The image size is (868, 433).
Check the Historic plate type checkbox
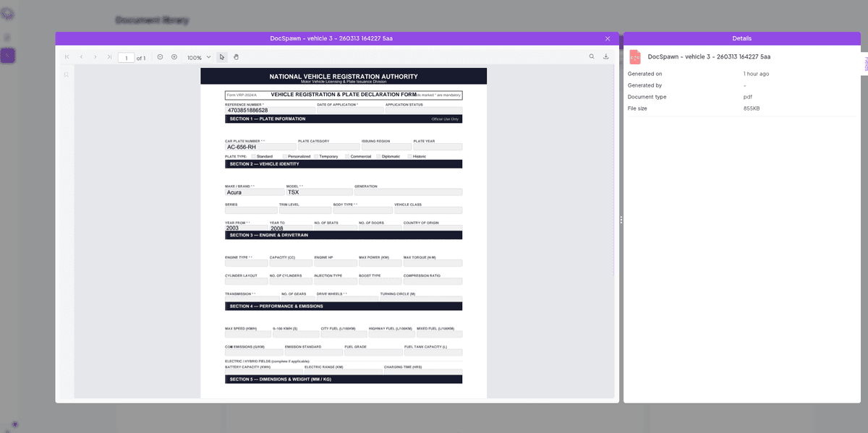tap(409, 156)
